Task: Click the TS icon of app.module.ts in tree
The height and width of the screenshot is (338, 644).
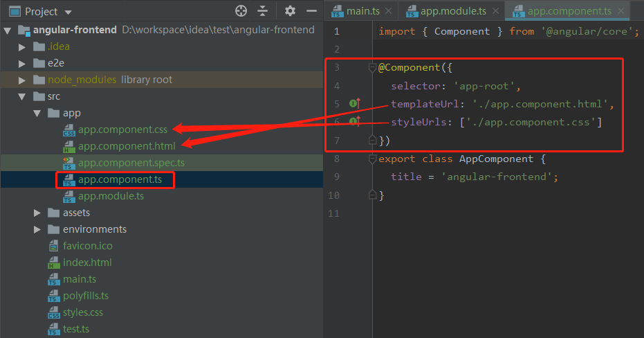Action: pyautogui.click(x=69, y=197)
